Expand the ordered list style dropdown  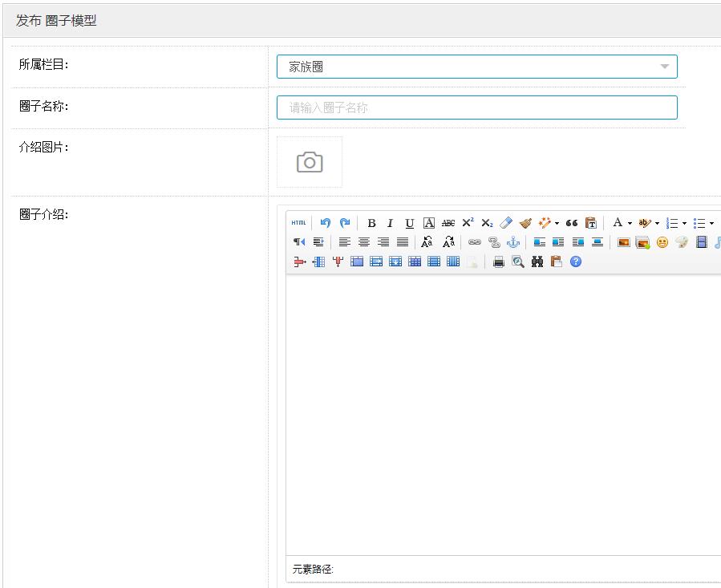pyautogui.click(x=684, y=224)
